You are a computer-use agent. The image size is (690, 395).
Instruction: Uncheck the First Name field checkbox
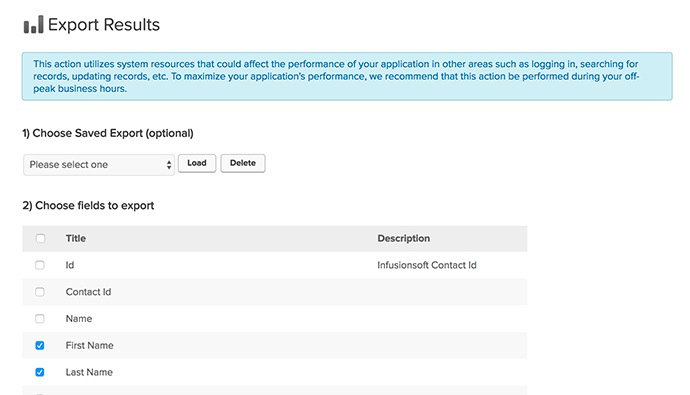click(40, 346)
